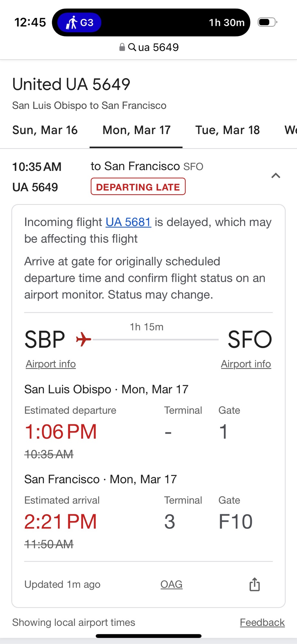Tap the share icon in flight card

255,584
